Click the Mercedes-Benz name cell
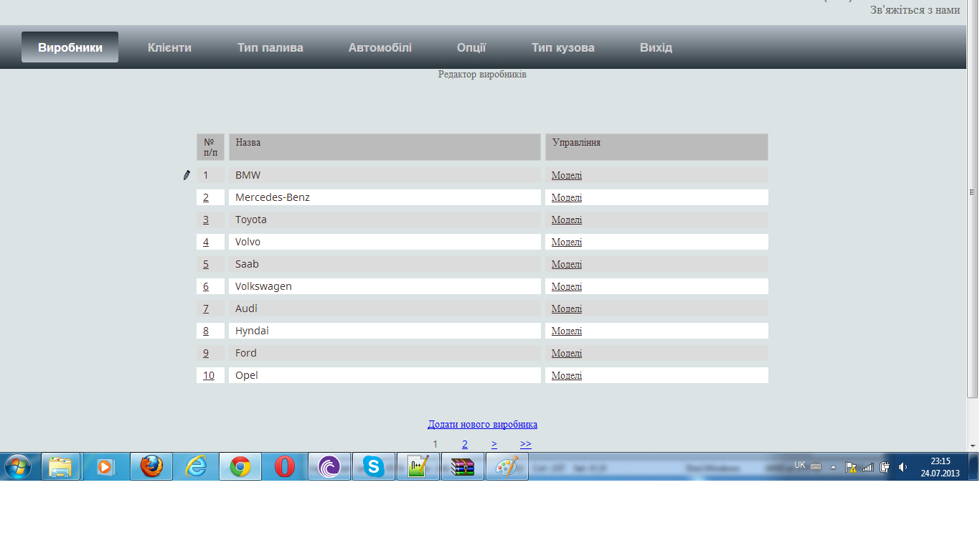The width and height of the screenshot is (980, 551). click(x=385, y=197)
